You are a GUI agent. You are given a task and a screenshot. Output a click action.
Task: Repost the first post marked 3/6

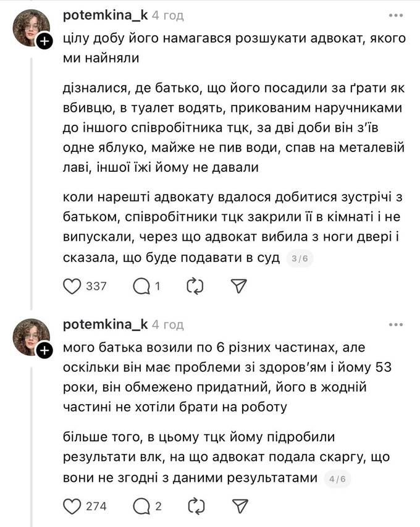coord(195,285)
